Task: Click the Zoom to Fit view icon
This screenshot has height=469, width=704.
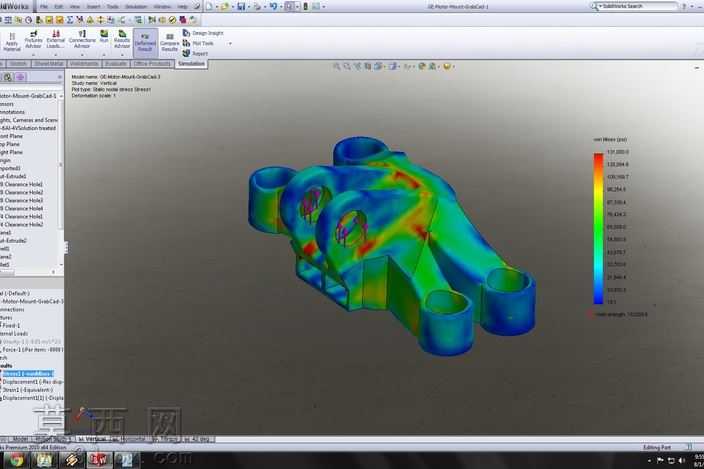Action: tap(337, 66)
